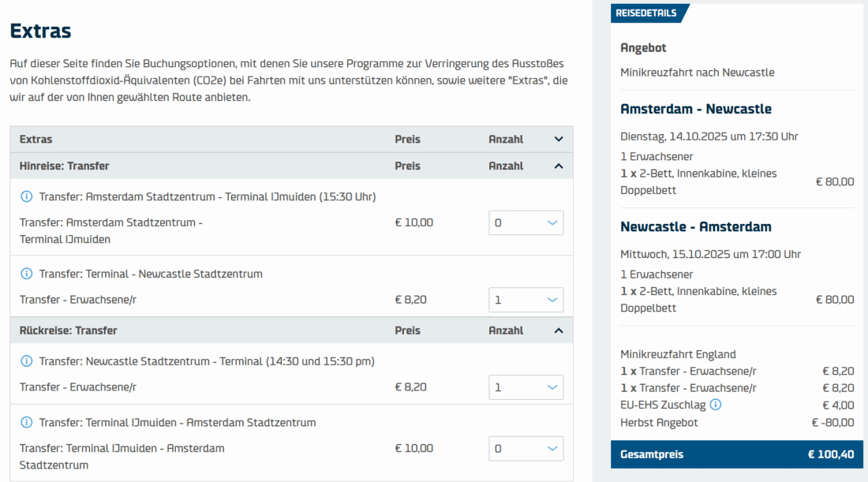Click Transfer: Newcastle Stadtzentrum - Terminal title
868x482 pixels.
tap(207, 361)
